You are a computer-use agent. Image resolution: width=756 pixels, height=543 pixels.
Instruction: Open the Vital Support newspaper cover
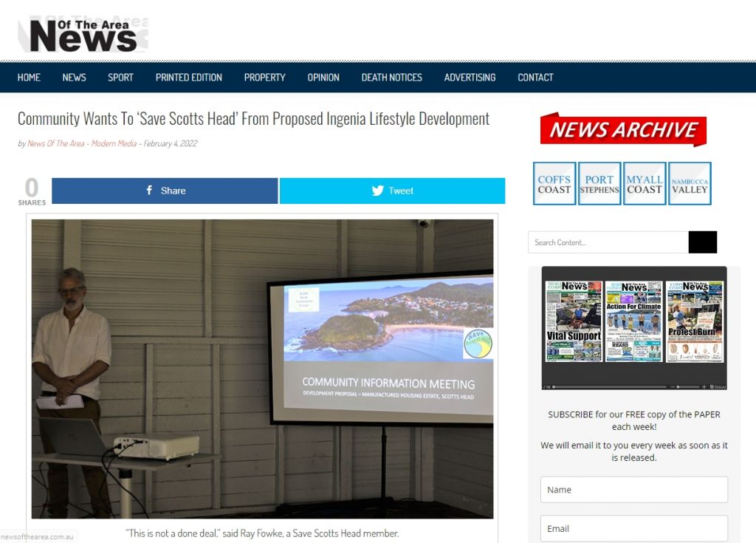click(574, 321)
